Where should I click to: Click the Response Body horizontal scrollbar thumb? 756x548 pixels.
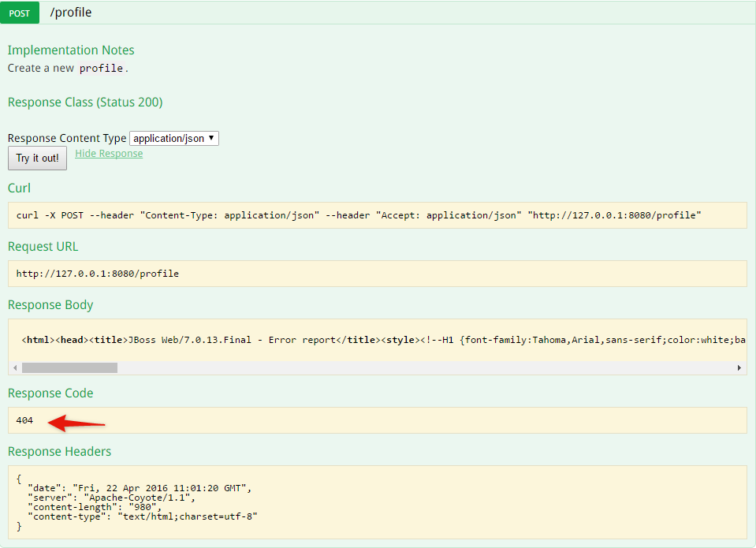(69, 368)
